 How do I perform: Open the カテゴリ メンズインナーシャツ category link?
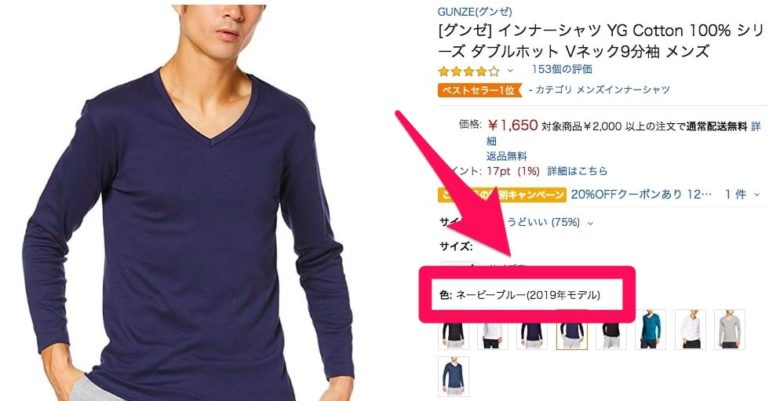(599, 90)
